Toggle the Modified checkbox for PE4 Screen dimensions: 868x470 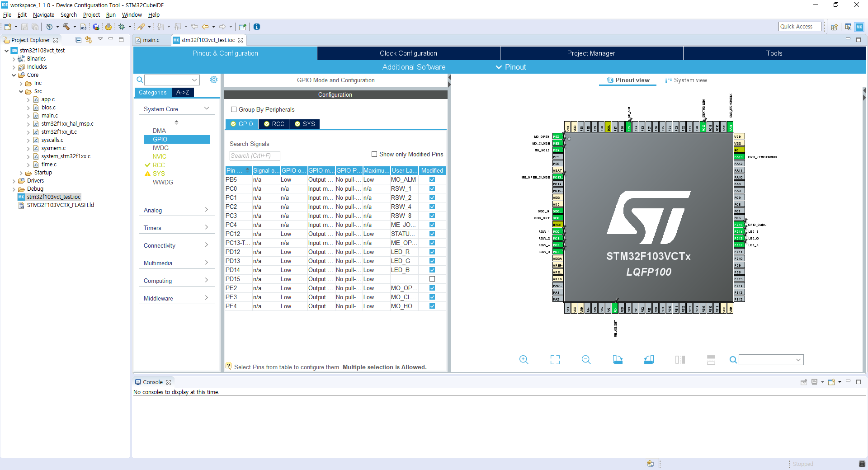(x=432, y=306)
